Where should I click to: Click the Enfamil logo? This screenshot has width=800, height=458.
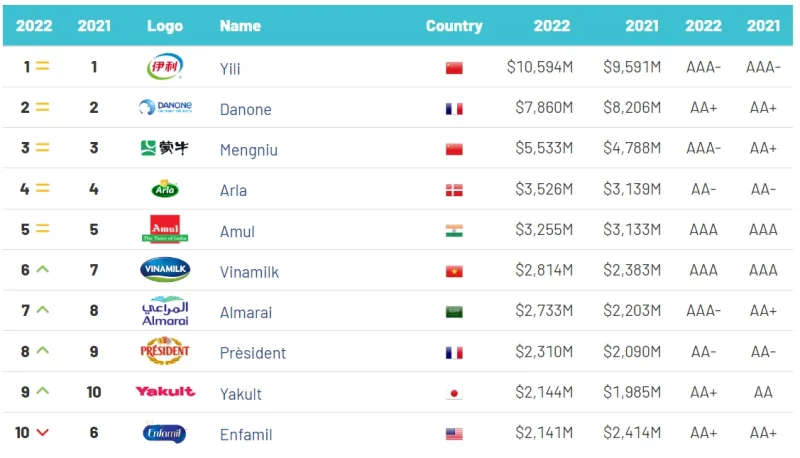point(164,433)
